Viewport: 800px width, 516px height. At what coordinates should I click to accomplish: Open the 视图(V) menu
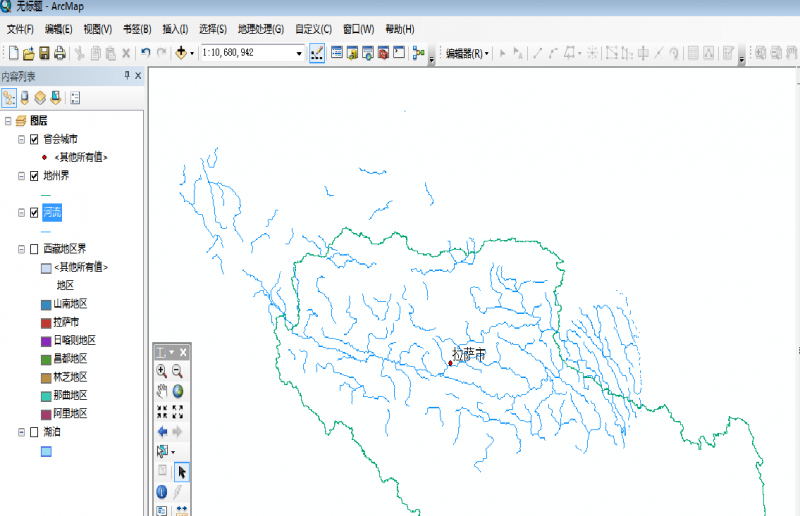[97, 29]
